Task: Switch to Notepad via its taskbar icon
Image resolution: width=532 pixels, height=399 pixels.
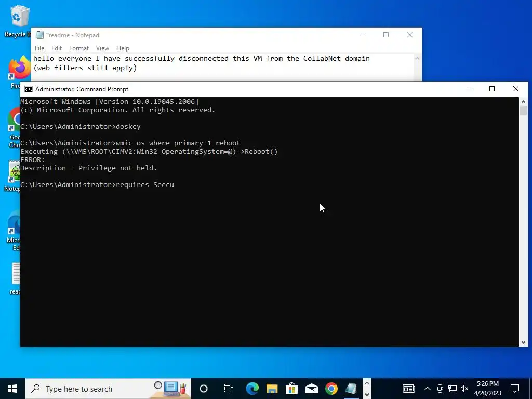Action: pos(351,389)
